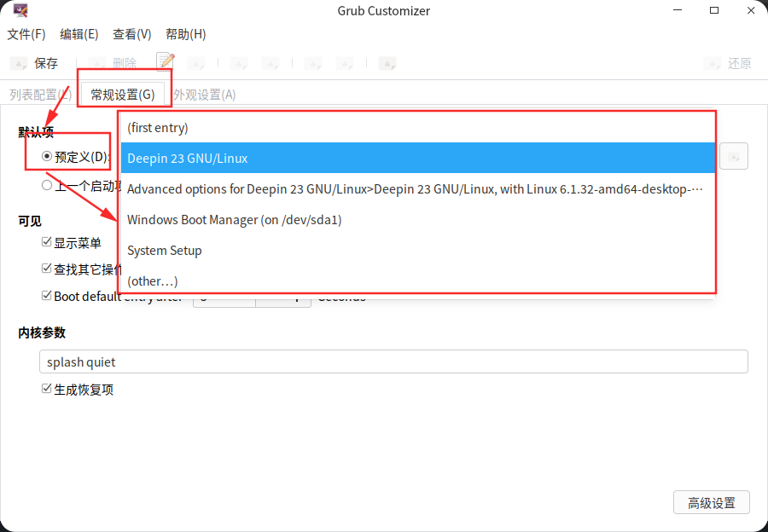The width and height of the screenshot is (768, 532).
Task: Toggle the 查找其它操作系统 checkbox
Action: (x=47, y=269)
